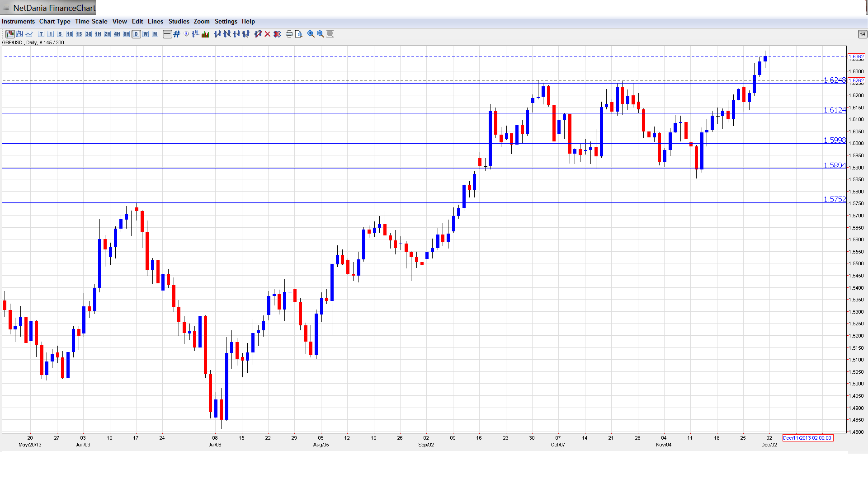Viewport: 868px width, 488px height.
Task: Click the print chart icon
Action: click(x=289, y=34)
